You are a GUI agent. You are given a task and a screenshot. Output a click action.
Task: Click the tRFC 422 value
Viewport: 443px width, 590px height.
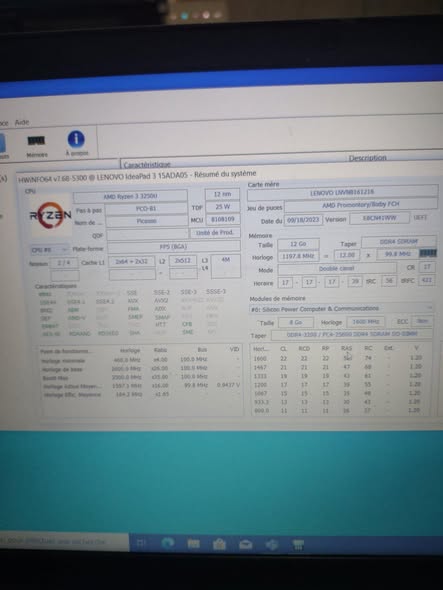426,280
